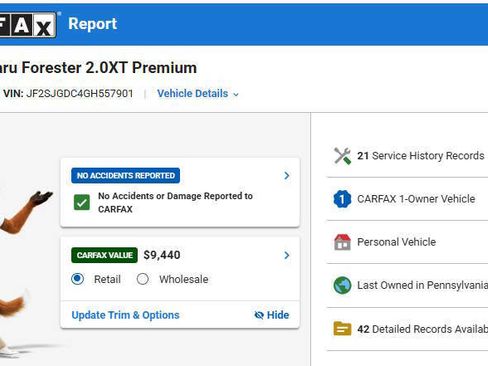
Task: Click the yellow folder Detailed Records icon
Action: click(342, 329)
